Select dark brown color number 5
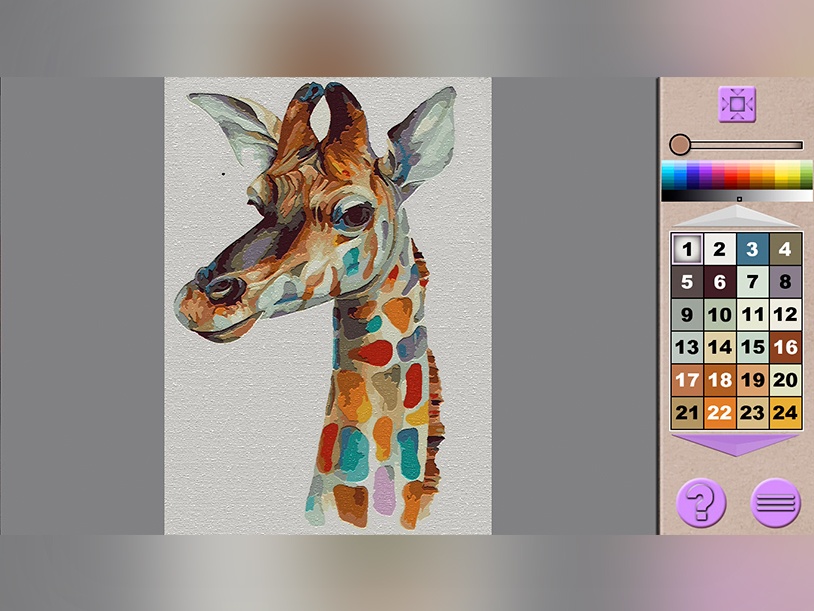Screen dimensions: 814x611 pyautogui.click(x=687, y=282)
